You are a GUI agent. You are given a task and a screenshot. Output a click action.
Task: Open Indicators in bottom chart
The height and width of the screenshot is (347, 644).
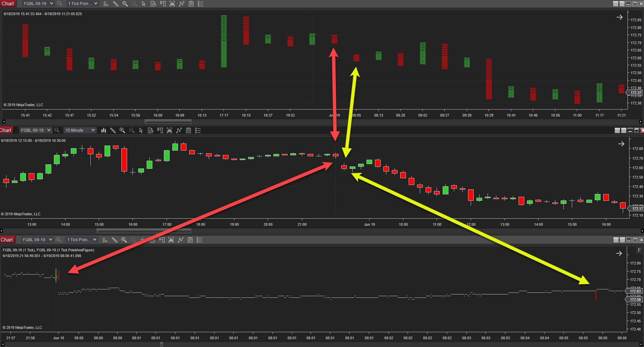point(181,240)
